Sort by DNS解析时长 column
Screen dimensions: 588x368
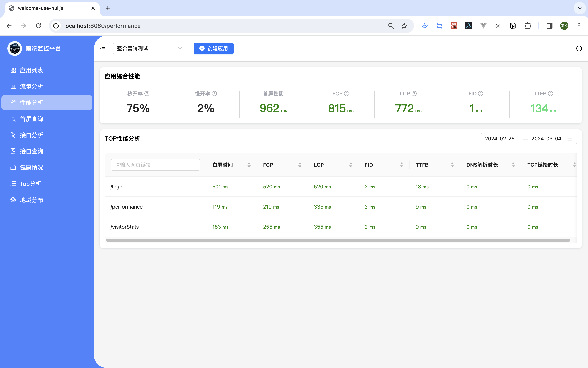(513, 165)
